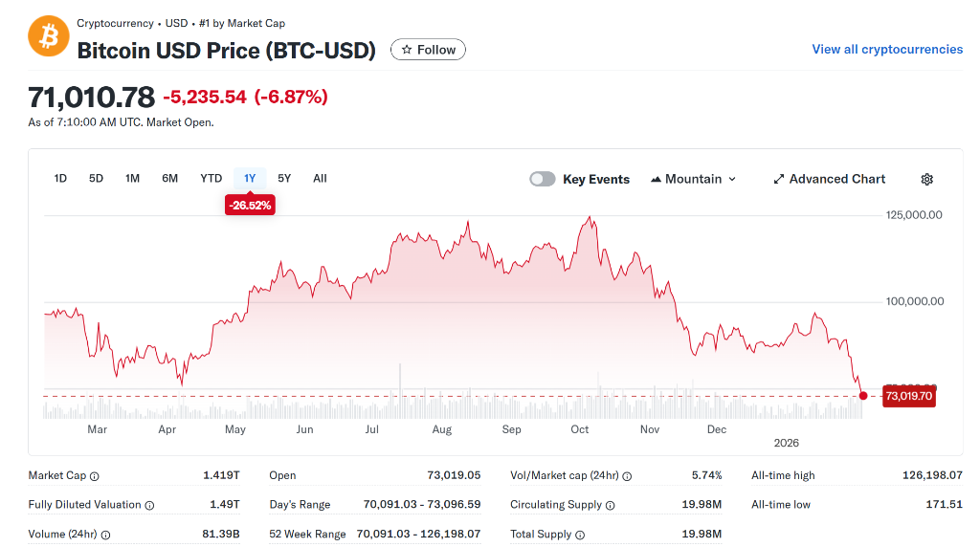Click the red current price marker dot
This screenshot has height=547, width=980.
point(863,396)
